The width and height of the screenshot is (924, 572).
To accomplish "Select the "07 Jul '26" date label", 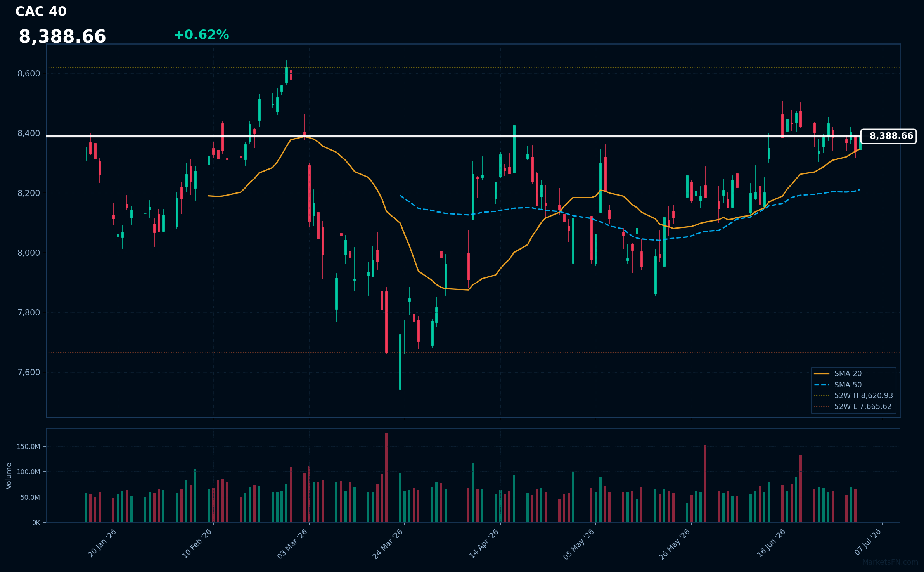I will pos(868,542).
